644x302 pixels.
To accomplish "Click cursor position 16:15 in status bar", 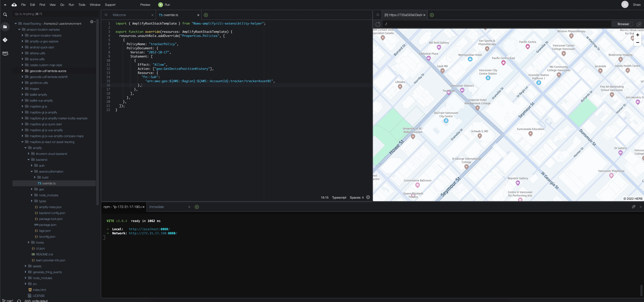I will pos(325,197).
